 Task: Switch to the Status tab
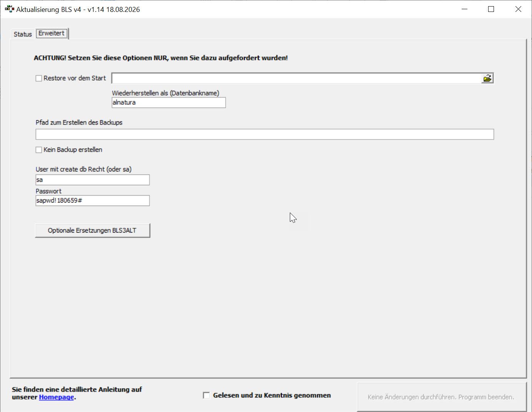tap(23, 34)
